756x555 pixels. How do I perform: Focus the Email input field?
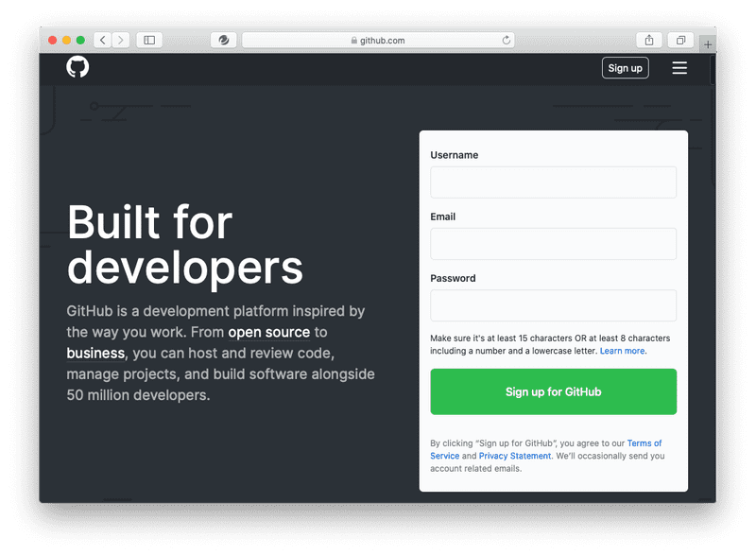pyautogui.click(x=553, y=244)
